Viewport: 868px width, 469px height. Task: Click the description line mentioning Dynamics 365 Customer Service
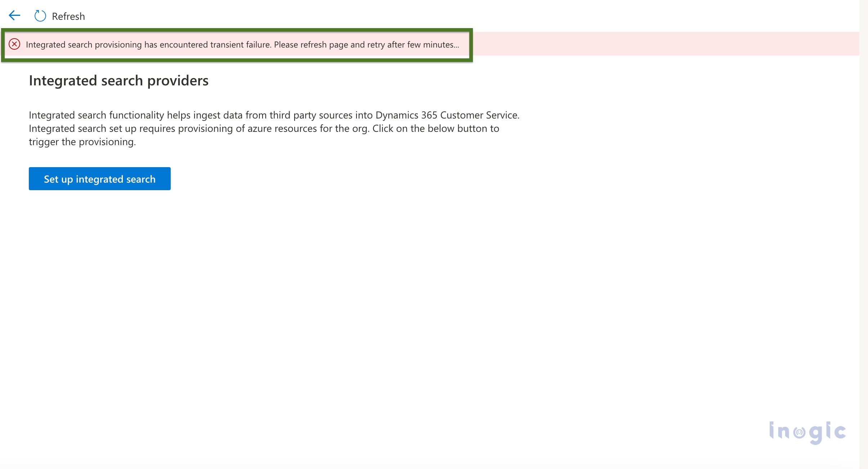(274, 115)
